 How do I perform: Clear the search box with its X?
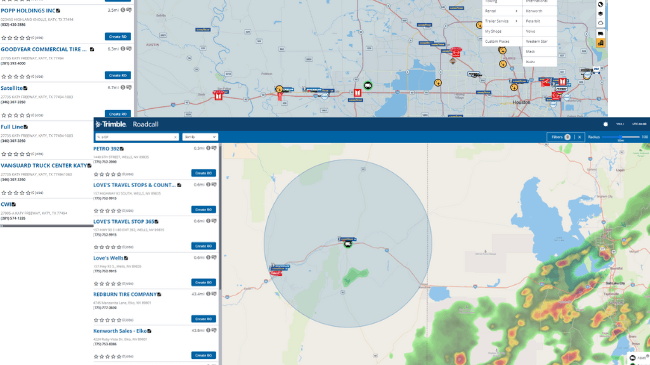(x=175, y=137)
